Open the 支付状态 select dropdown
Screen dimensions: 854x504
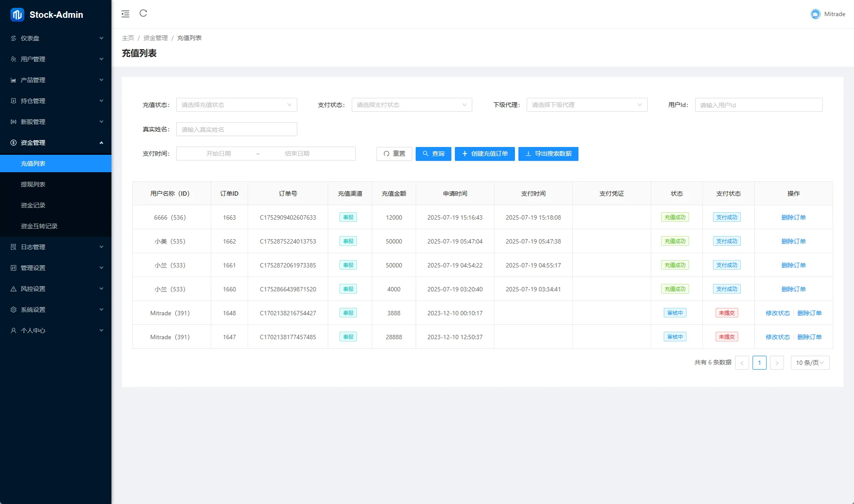411,105
